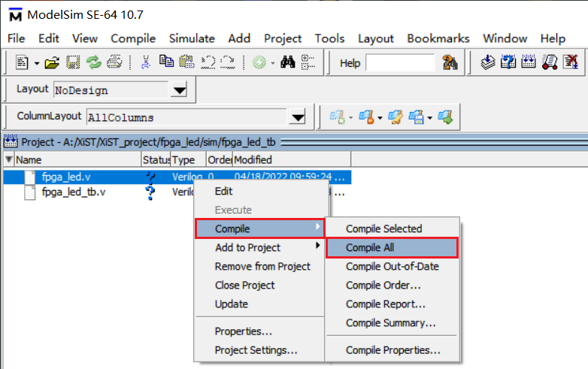This screenshot has width=588, height=369.
Task: Open Add to Project submenu
Action: click(247, 247)
